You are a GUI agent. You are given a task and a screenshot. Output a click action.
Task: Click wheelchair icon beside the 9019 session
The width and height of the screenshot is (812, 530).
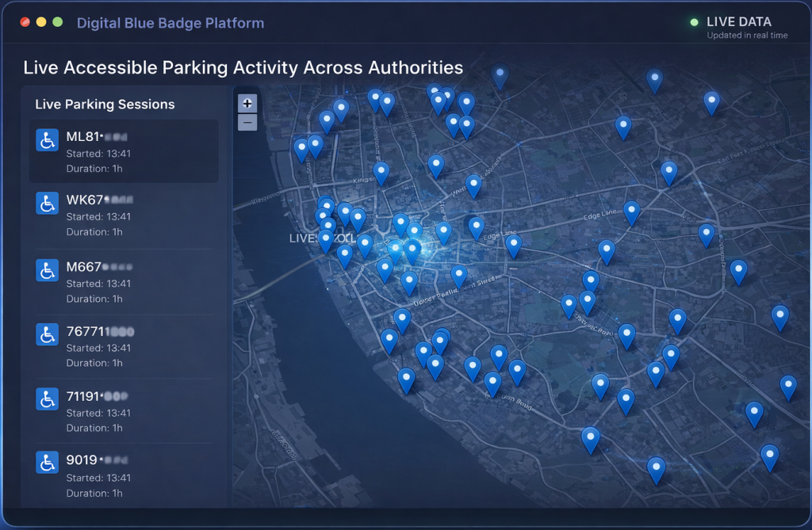tap(48, 463)
